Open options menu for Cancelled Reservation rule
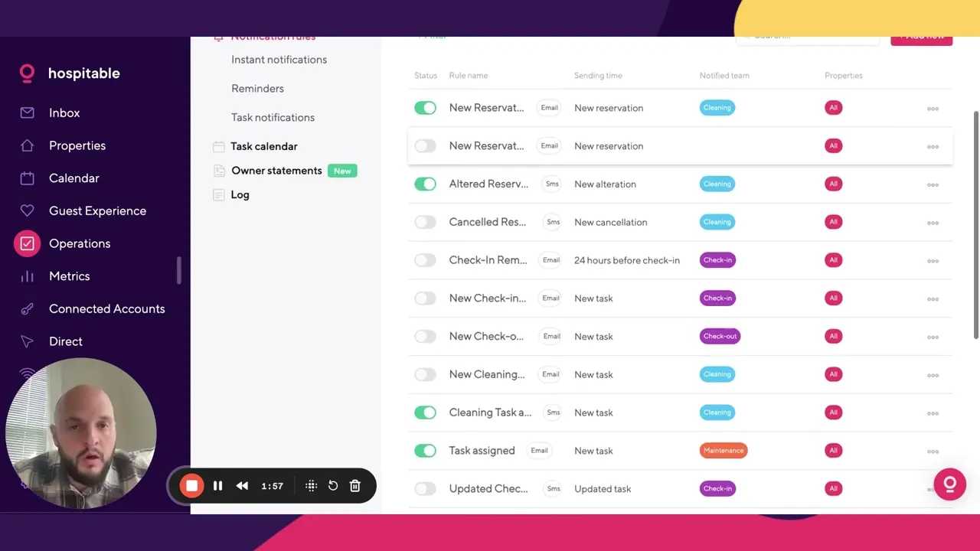980x551 pixels. click(x=933, y=223)
